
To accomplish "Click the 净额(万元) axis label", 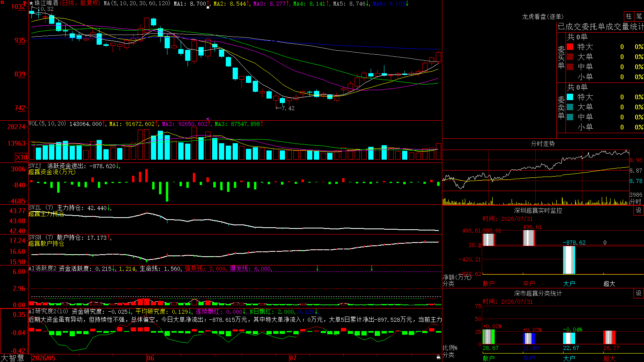I will pyautogui.click(x=457, y=277).
